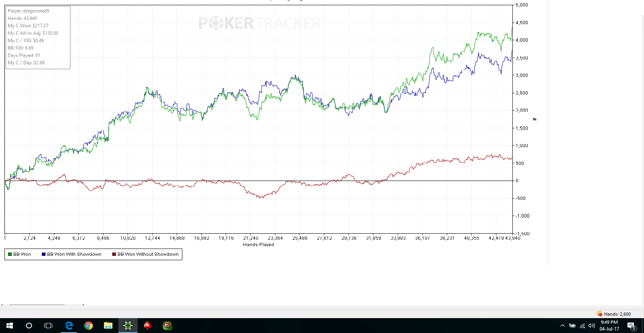Launch Microsoft Edge from the taskbar
The height and width of the screenshot is (333, 644).
[x=69, y=326]
